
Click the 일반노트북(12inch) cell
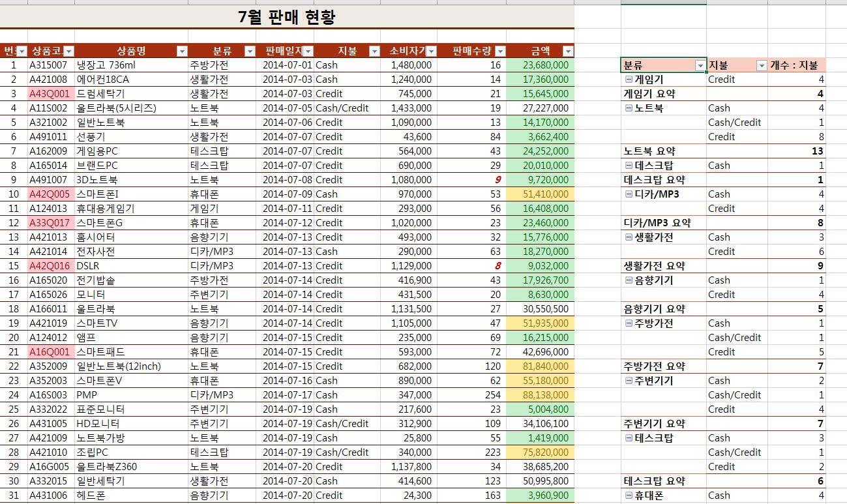132,366
